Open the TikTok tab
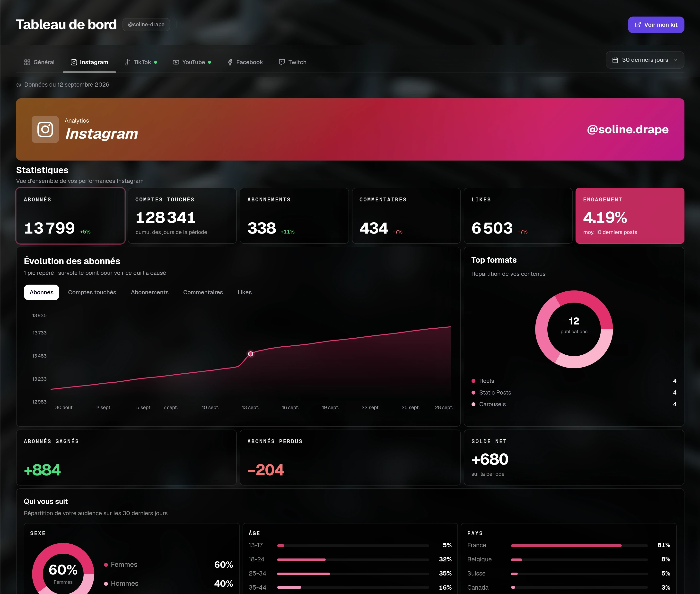The image size is (700, 594). (x=141, y=62)
